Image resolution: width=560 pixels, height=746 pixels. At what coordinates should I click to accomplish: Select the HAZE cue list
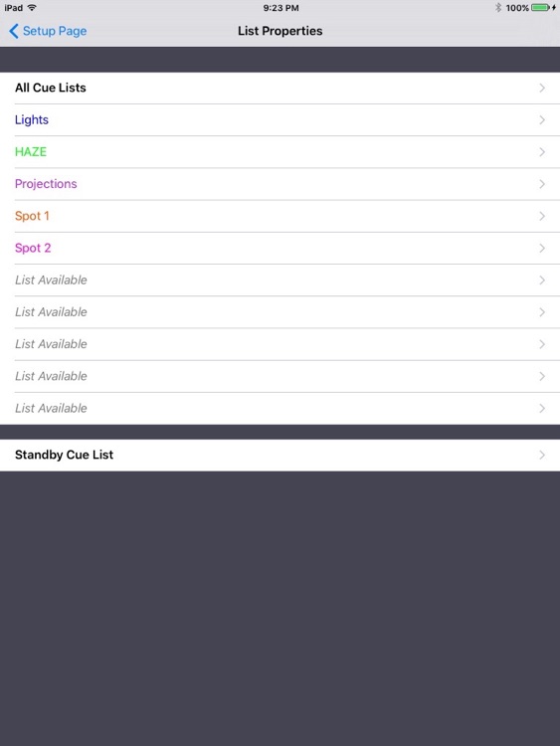point(280,152)
